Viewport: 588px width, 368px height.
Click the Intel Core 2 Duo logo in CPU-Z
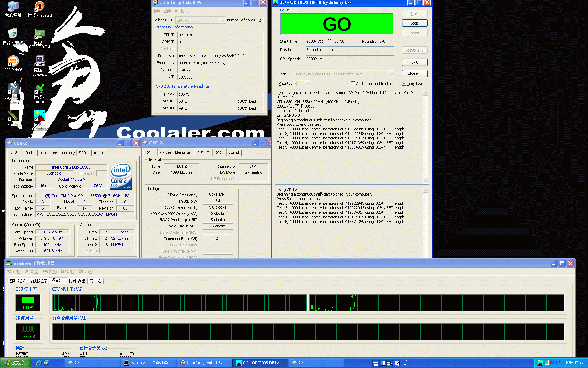(x=121, y=176)
